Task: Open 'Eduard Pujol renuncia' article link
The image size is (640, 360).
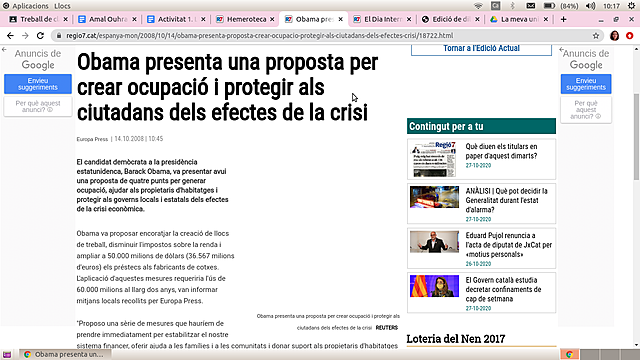Action: click(x=509, y=245)
